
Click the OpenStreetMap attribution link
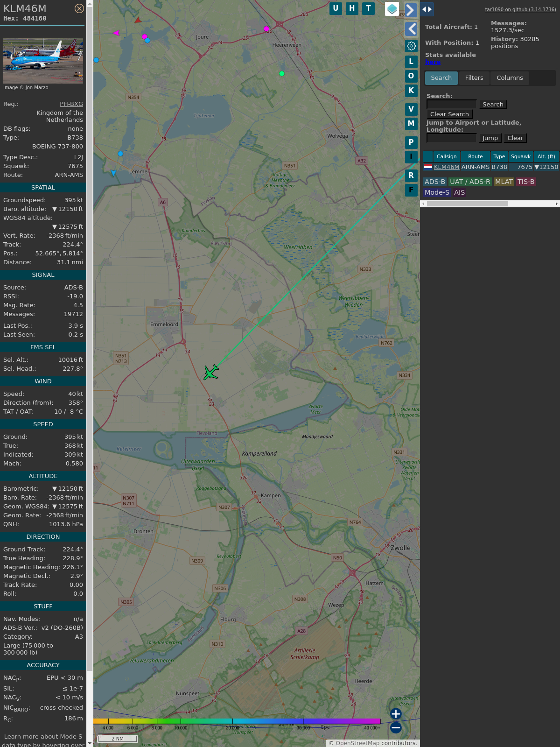pyautogui.click(x=357, y=743)
